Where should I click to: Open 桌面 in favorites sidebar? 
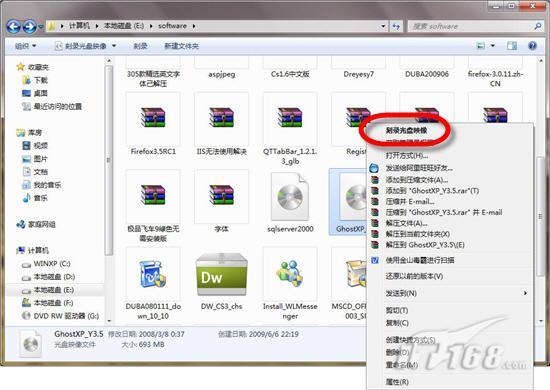coord(35,93)
